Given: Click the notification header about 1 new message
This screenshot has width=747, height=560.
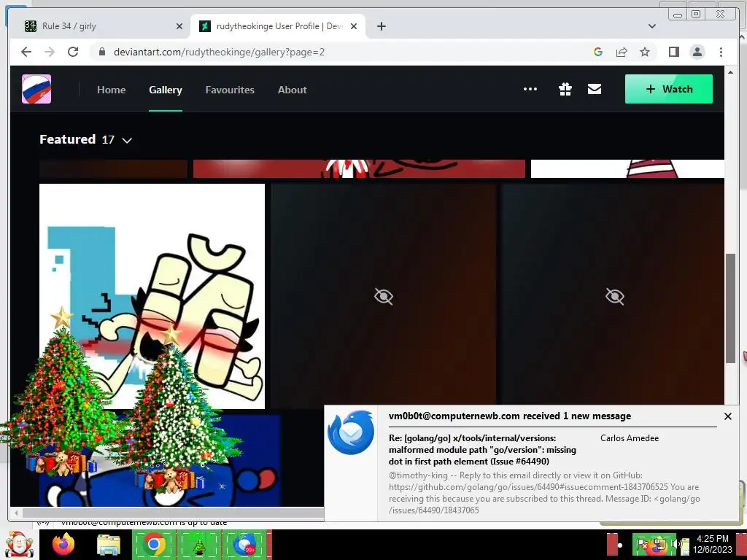Looking at the screenshot, I should click(510, 416).
